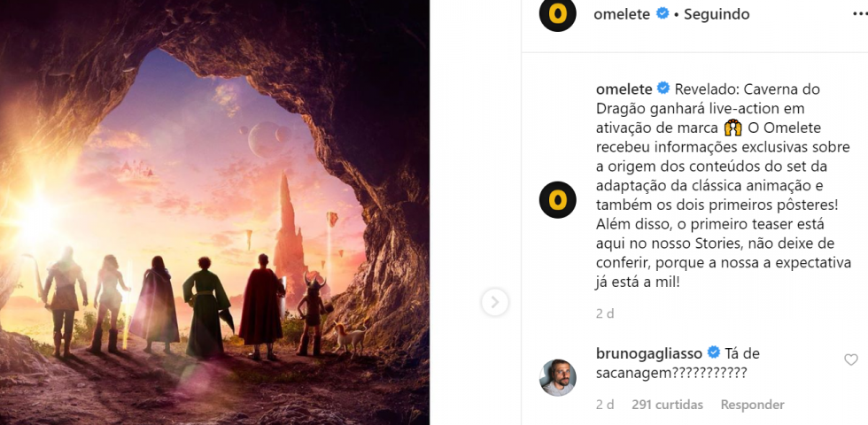This screenshot has width=868, height=425.
Task: Click verified badge before 'Revelado' caption text
Action: point(663,89)
